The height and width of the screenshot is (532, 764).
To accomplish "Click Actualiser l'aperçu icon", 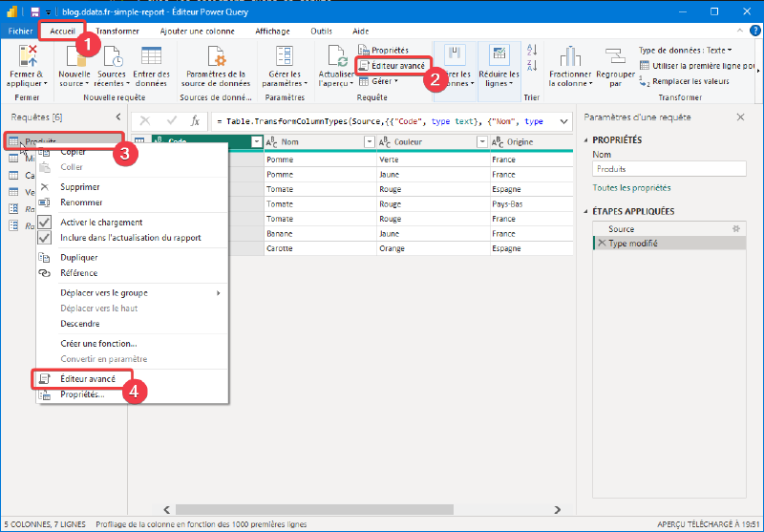I will point(337,56).
